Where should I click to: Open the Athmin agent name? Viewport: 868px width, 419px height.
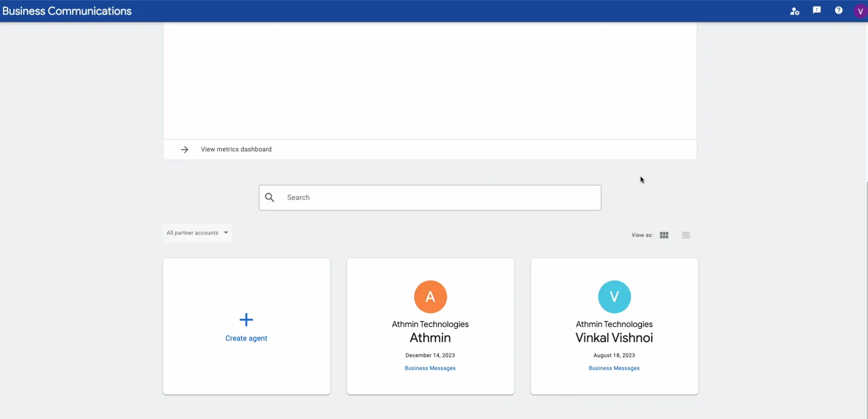430,338
